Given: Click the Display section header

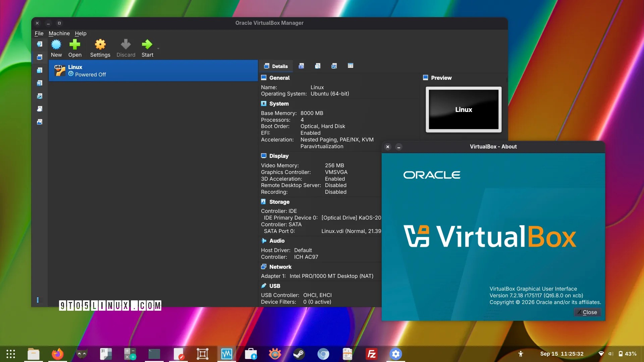Looking at the screenshot, I should click(x=279, y=156).
